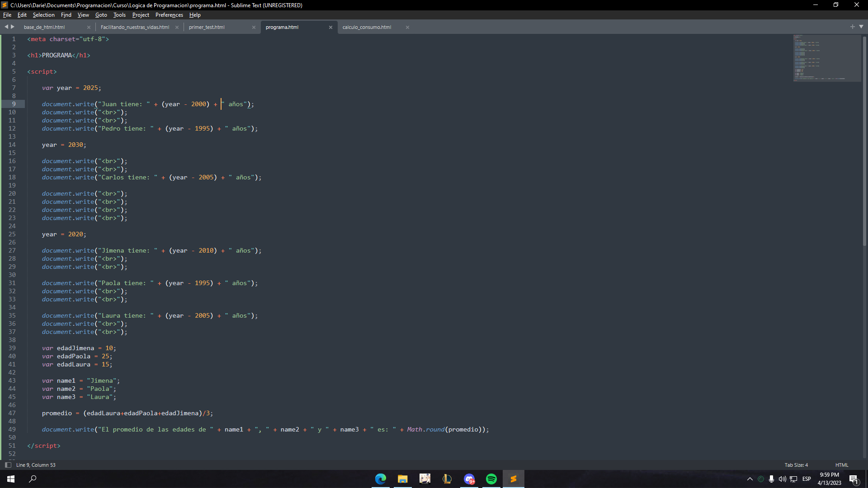Open the Tools menu
The image size is (868, 488).
(x=119, y=15)
